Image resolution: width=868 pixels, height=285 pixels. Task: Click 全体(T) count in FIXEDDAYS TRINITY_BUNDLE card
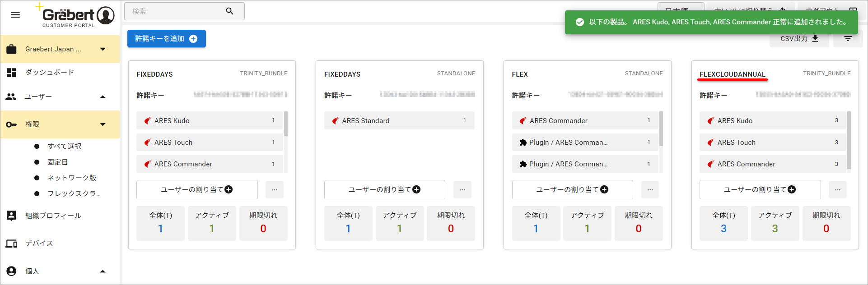point(161,223)
